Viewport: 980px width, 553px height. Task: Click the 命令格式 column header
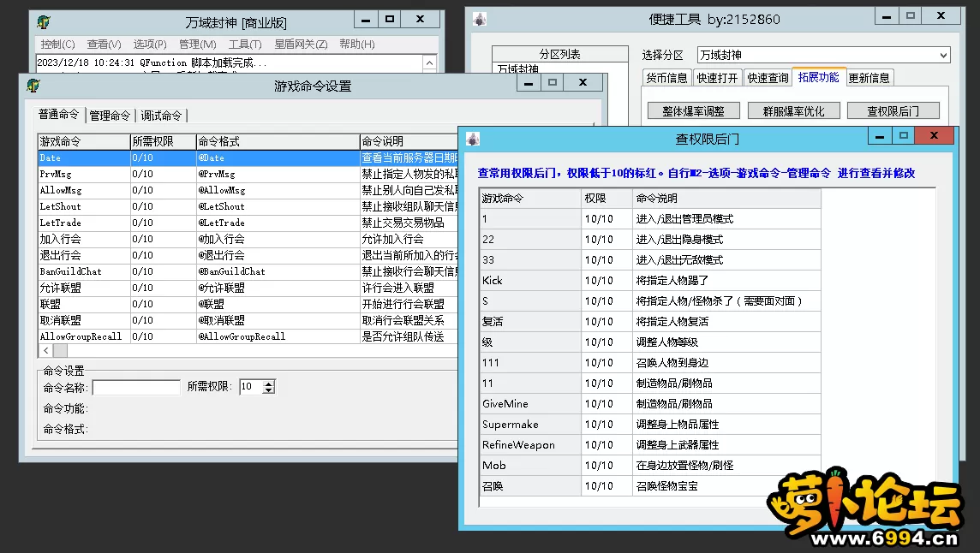[278, 142]
